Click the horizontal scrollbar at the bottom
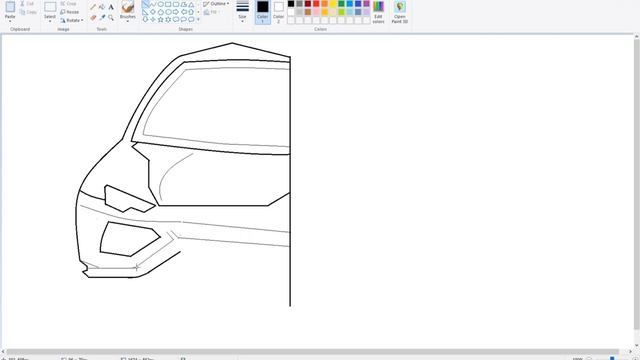 [313, 352]
